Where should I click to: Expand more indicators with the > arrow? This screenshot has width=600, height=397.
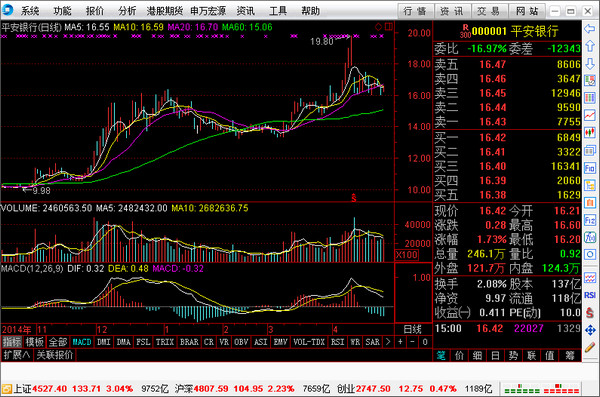point(388,342)
